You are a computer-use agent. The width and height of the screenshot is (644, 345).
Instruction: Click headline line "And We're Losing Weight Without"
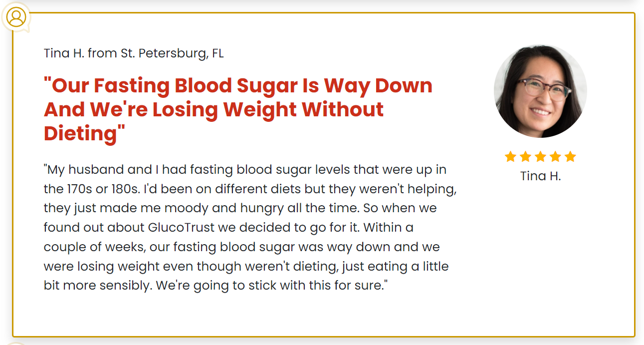point(214,109)
